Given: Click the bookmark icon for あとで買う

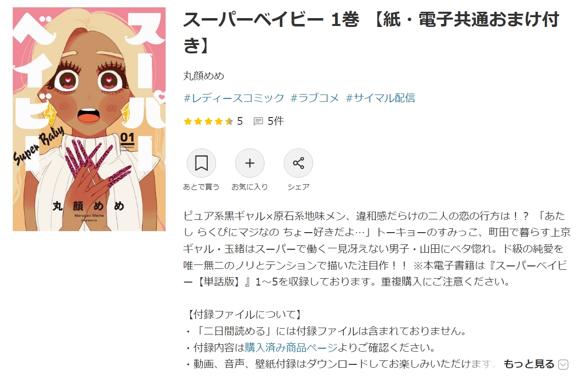Looking at the screenshot, I should click(201, 163).
